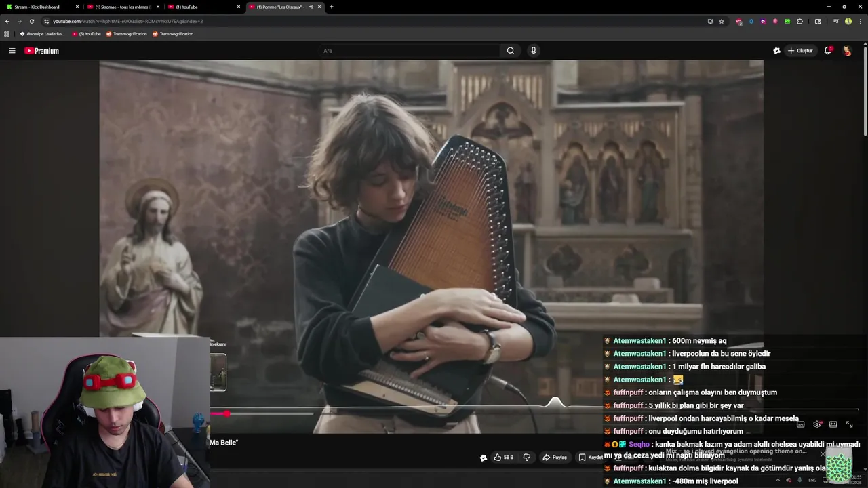The height and width of the screenshot is (488, 868).
Task: Mute tab via speaker icon on Pomme tab
Action: (311, 7)
